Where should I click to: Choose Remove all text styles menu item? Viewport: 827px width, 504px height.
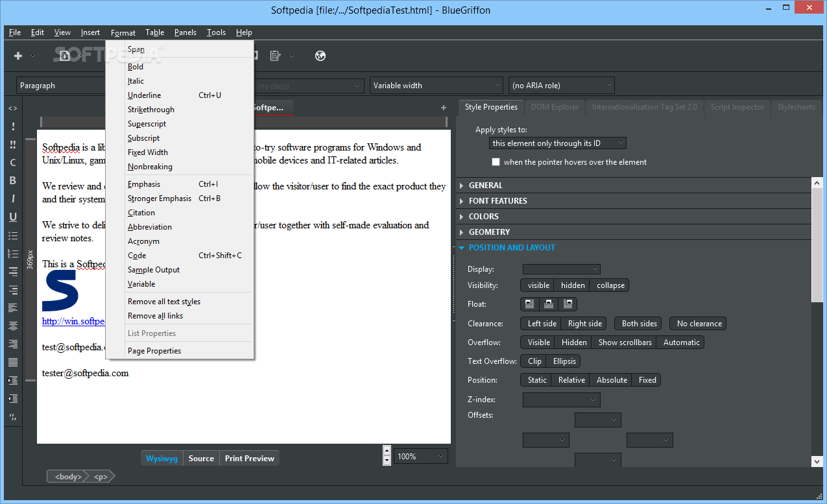[180, 302]
